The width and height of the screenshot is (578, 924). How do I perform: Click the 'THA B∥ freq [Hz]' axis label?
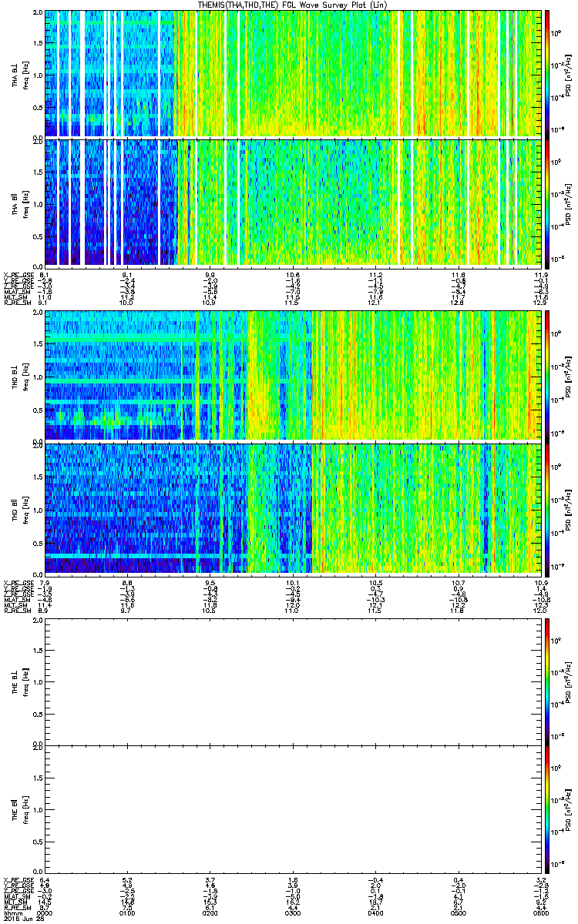tap(20, 203)
